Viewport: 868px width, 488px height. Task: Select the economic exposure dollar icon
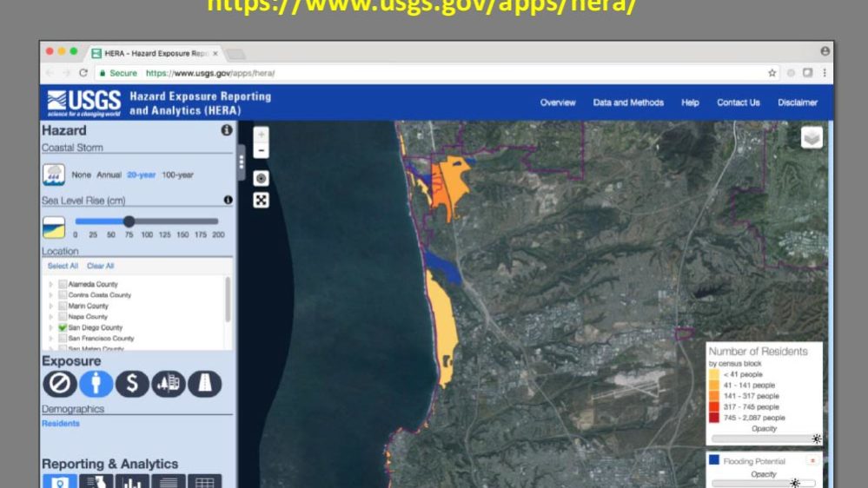pyautogui.click(x=132, y=384)
